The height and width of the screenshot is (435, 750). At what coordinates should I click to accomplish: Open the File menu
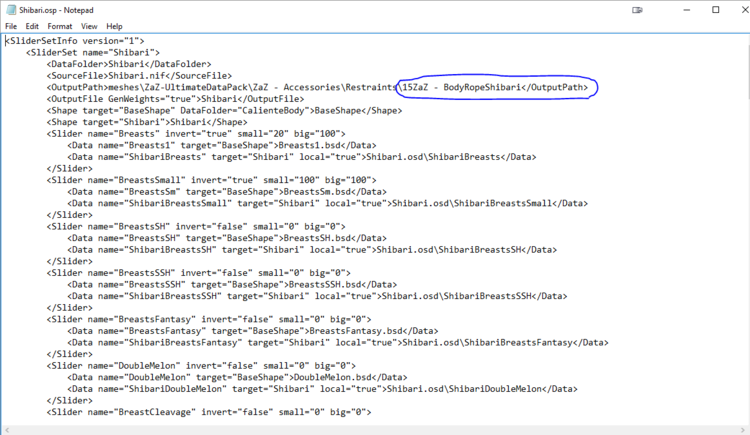pyautogui.click(x=11, y=26)
